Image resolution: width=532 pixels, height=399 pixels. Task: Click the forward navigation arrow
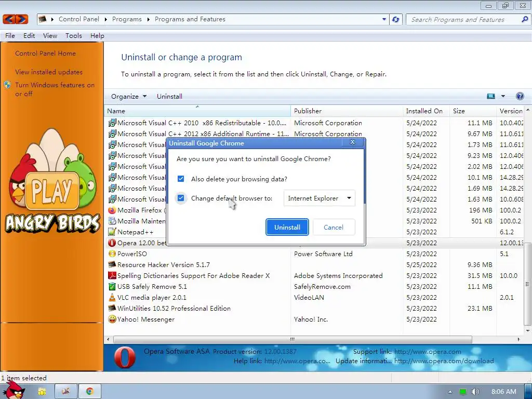[x=22, y=19]
